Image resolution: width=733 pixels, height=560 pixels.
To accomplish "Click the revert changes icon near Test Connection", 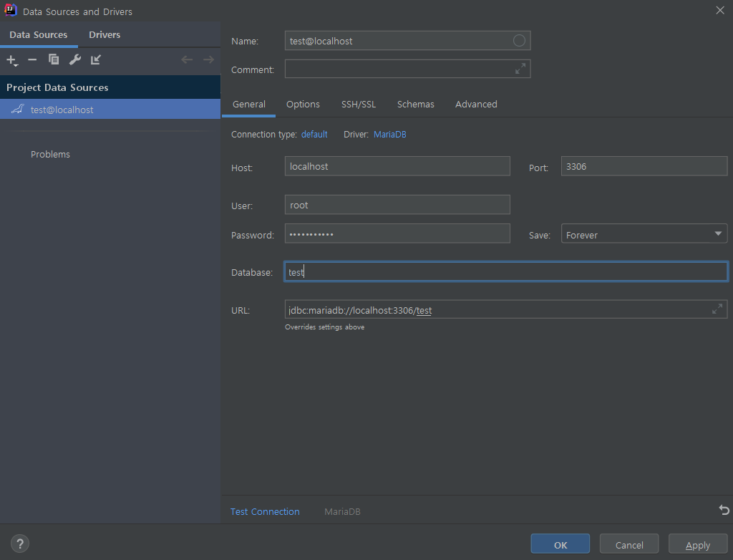I will point(723,510).
